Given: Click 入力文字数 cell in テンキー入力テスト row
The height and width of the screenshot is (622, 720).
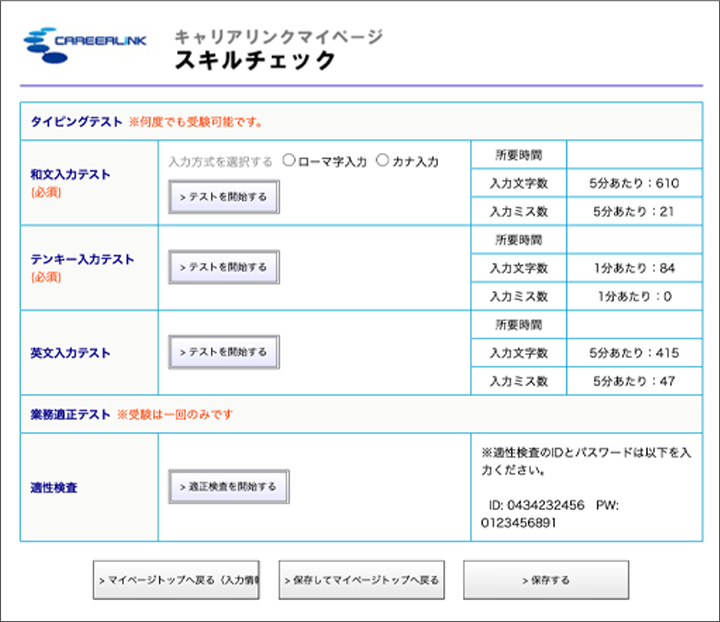Looking at the screenshot, I should tap(518, 268).
